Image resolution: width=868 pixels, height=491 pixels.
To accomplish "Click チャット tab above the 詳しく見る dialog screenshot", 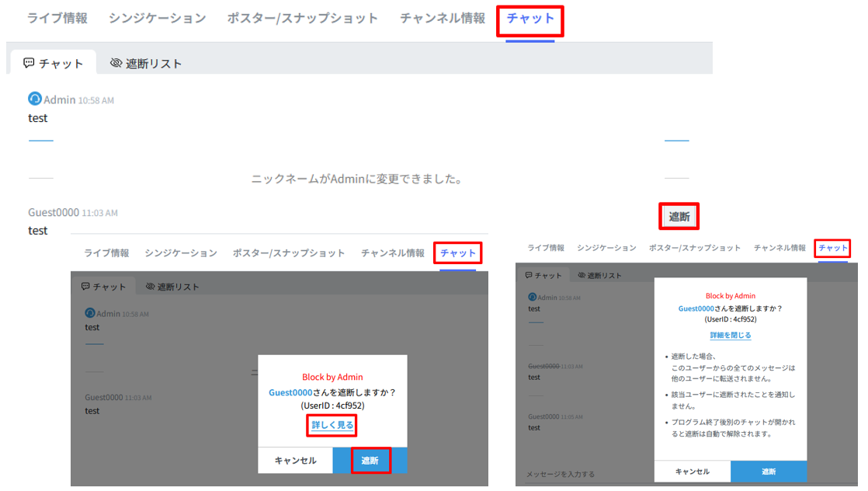I will tap(458, 252).
